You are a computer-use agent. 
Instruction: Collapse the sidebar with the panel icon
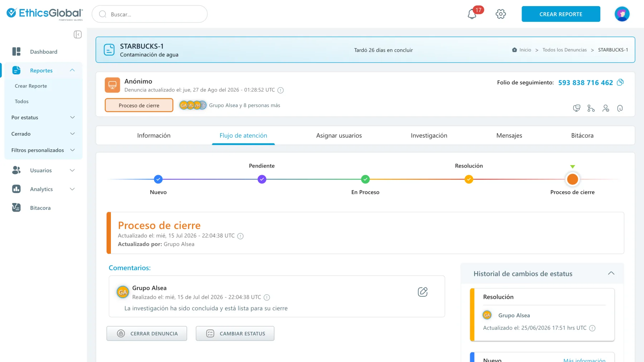(x=78, y=34)
